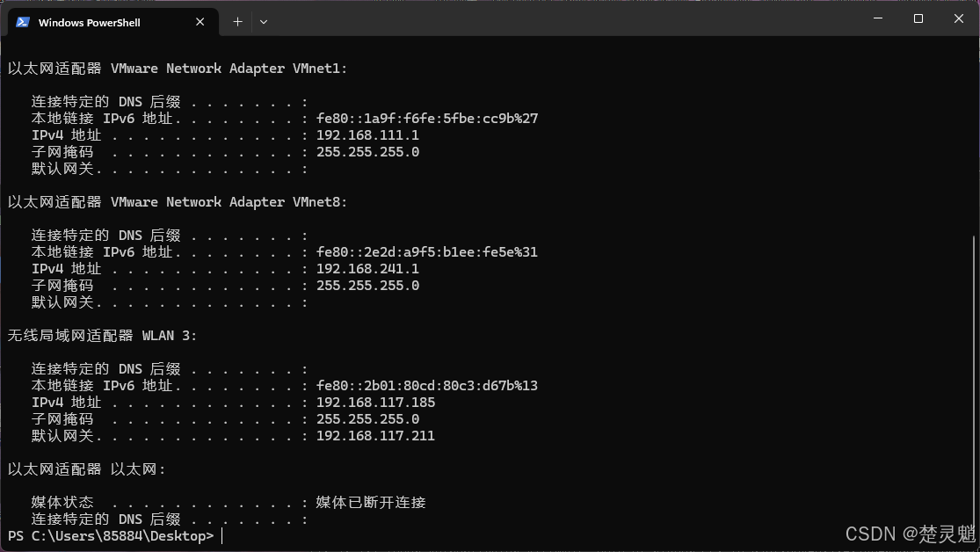Screen dimensions: 980x552
Task: Click the VMnet8 IPv4 address 192.168.241.1
Action: coord(367,269)
